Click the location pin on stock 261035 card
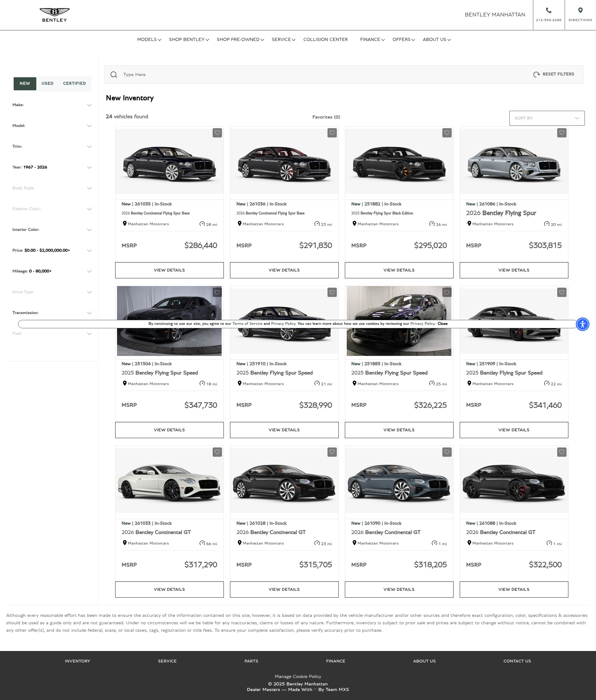Image resolution: width=596 pixels, height=700 pixels. pyautogui.click(x=125, y=223)
